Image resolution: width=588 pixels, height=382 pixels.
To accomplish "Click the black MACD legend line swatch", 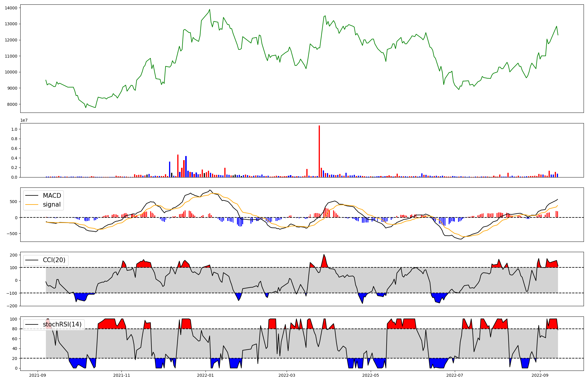I will pos(32,196).
